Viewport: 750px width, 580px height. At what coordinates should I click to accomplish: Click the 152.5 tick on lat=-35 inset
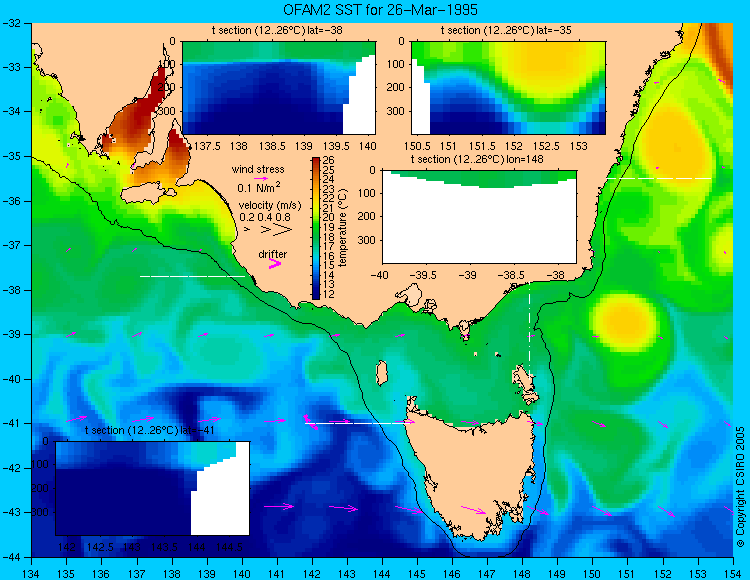pos(547,146)
